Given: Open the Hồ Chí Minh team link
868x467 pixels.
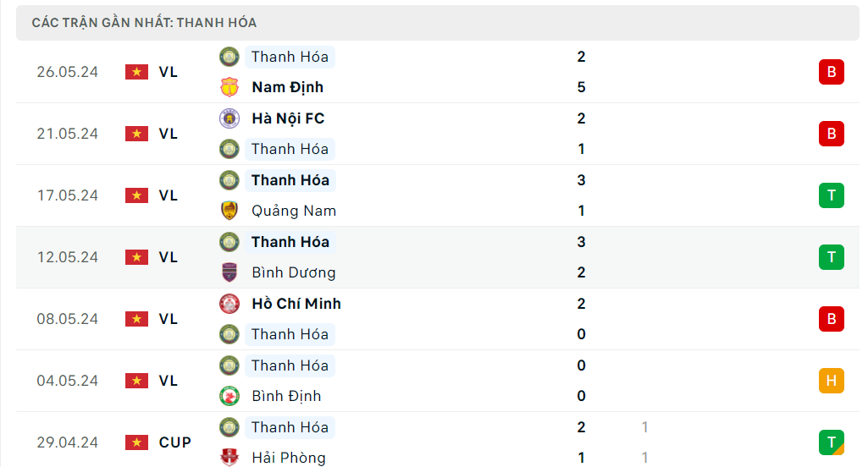Looking at the screenshot, I should point(296,304).
